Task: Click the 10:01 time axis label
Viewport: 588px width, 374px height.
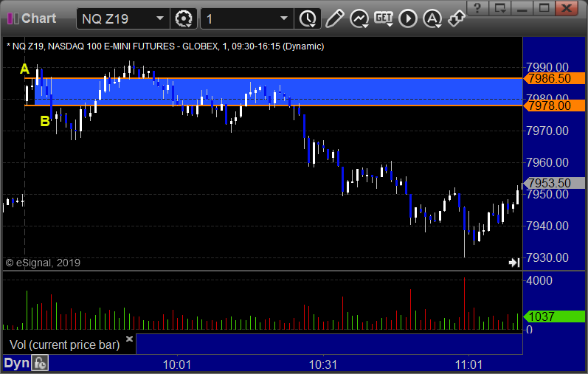Action: (x=177, y=364)
